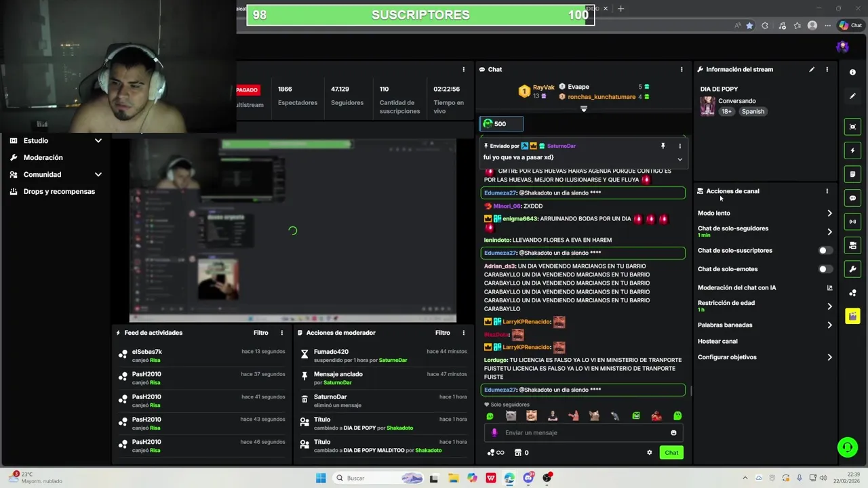Image resolution: width=868 pixels, height=488 pixels.
Task: Toggle Chat de solo-emotes switch
Action: (x=825, y=269)
